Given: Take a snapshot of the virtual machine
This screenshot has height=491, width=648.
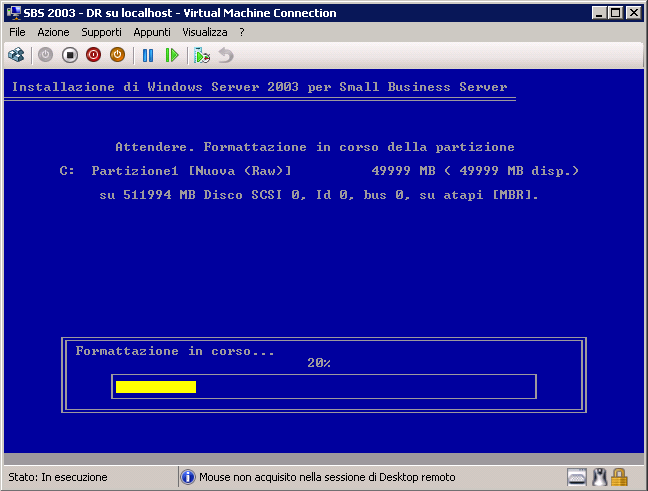Looking at the screenshot, I should point(202,55).
